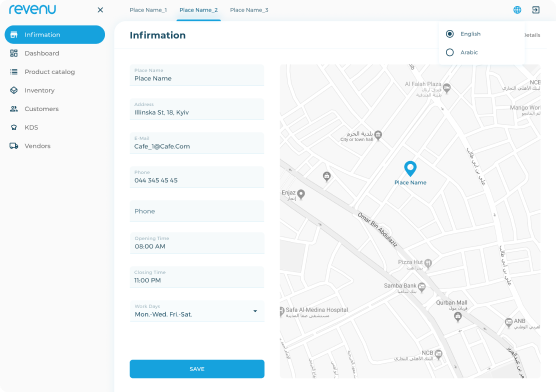This screenshot has height=392, width=556.
Task: Open Product catalog list icon
Action: pos(14,72)
